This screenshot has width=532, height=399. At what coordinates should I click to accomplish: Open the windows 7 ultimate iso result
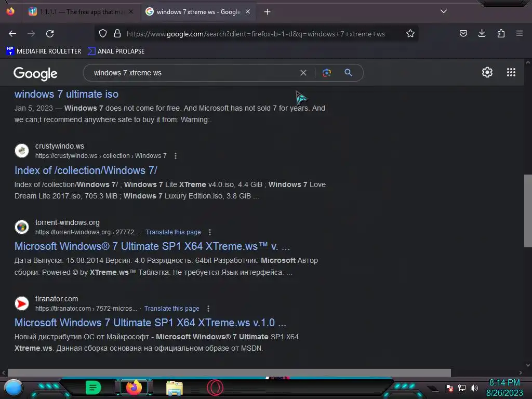click(66, 94)
